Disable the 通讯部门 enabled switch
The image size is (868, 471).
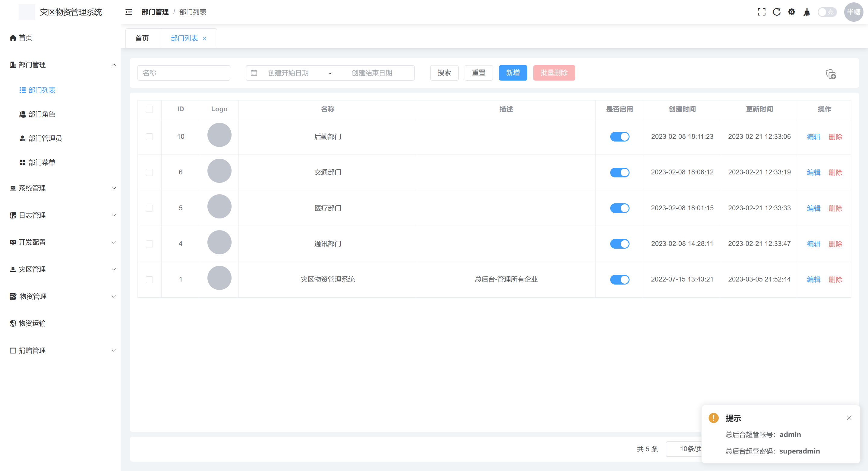[620, 244]
